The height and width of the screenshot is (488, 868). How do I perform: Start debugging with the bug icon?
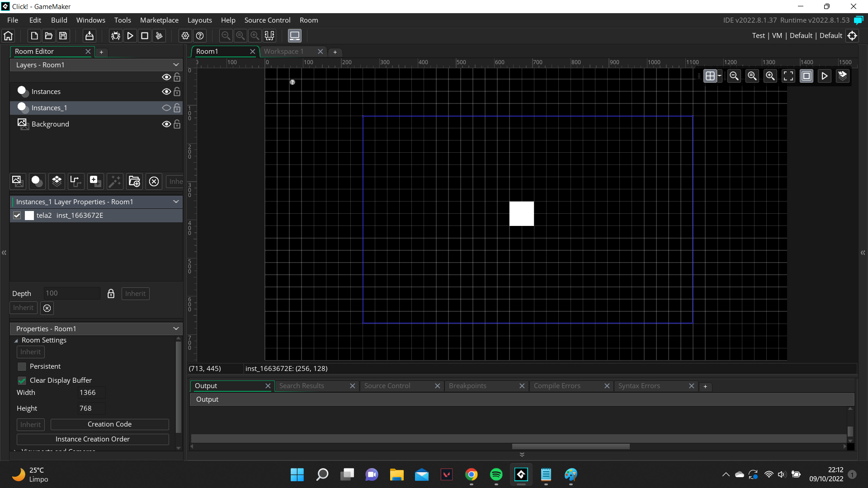click(x=116, y=36)
